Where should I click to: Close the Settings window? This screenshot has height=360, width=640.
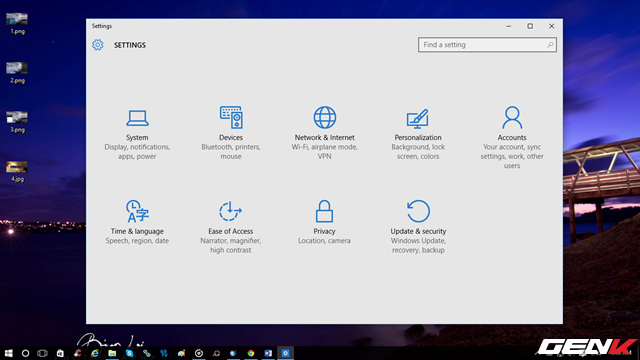point(551,26)
